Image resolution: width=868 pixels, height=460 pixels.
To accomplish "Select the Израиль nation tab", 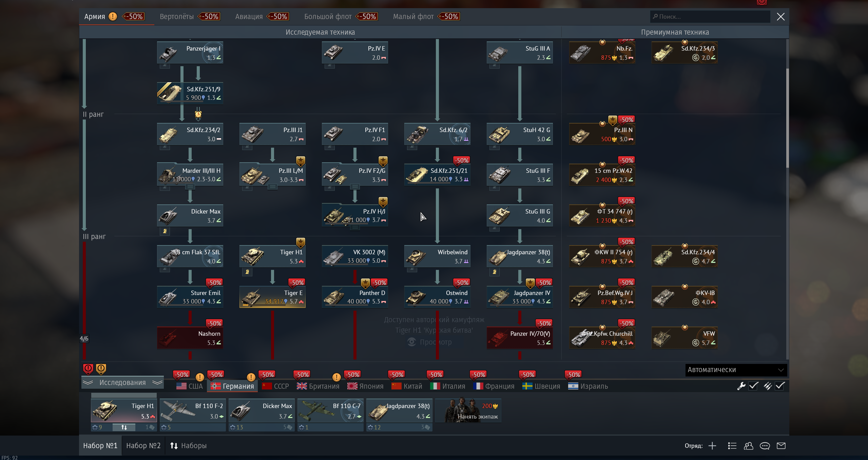I will coord(588,386).
